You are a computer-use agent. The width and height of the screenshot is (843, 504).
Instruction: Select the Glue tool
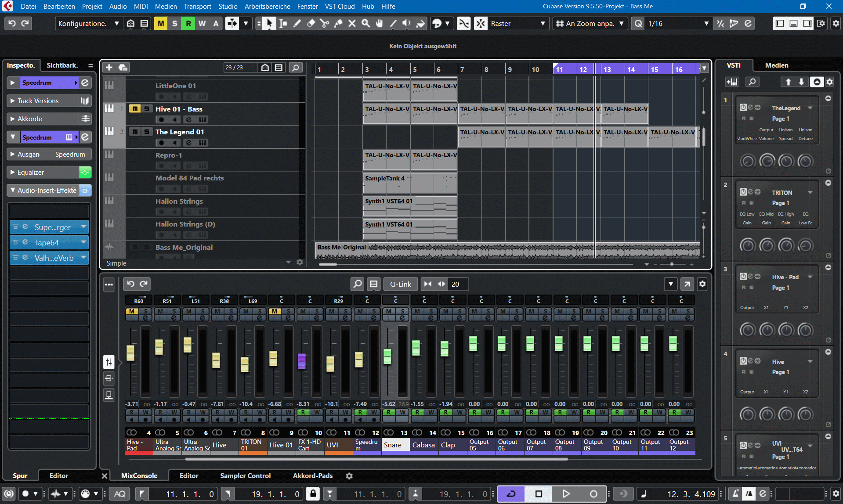click(x=338, y=24)
